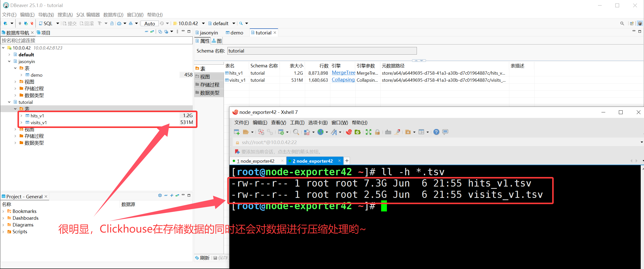Screen dimensions: 644x269
Task: Collapse the jasonyin database node
Action: [9, 61]
